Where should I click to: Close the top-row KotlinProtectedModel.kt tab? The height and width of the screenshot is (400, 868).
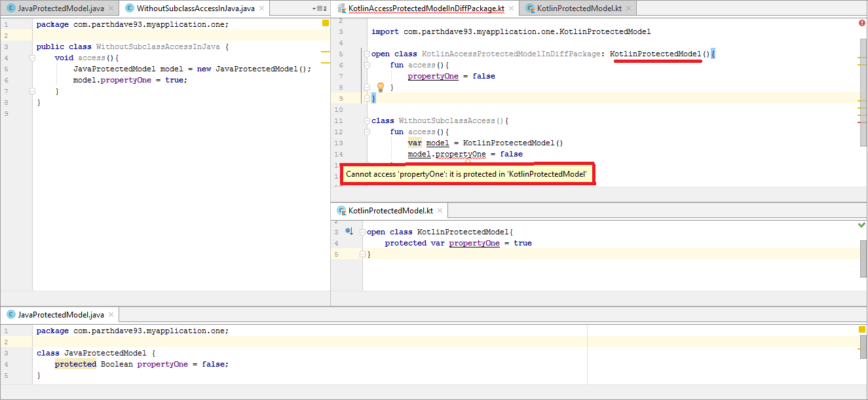(629, 9)
